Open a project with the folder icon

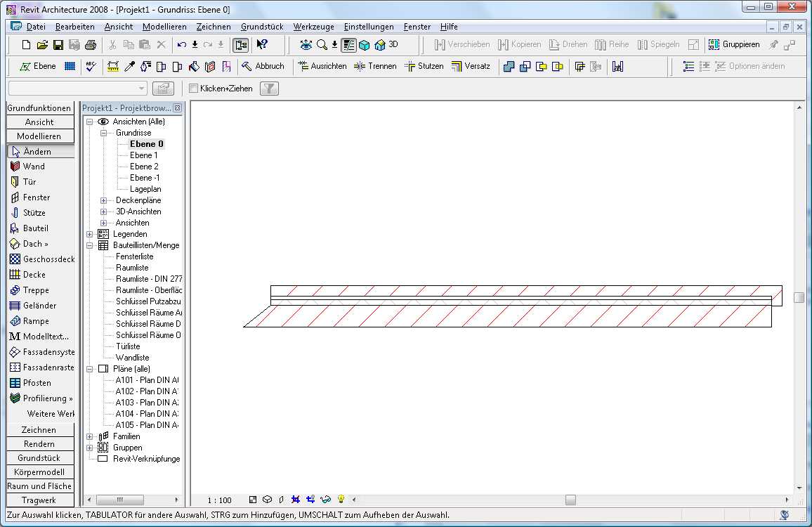click(42, 45)
